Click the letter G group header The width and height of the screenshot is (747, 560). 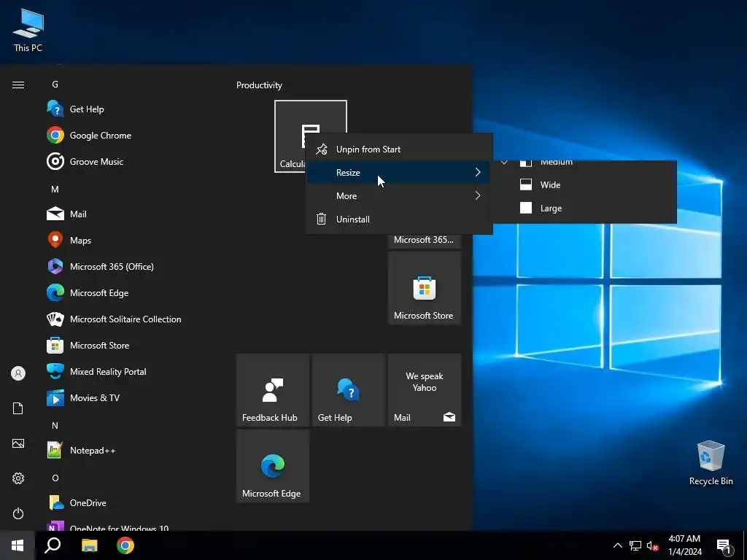click(x=55, y=85)
